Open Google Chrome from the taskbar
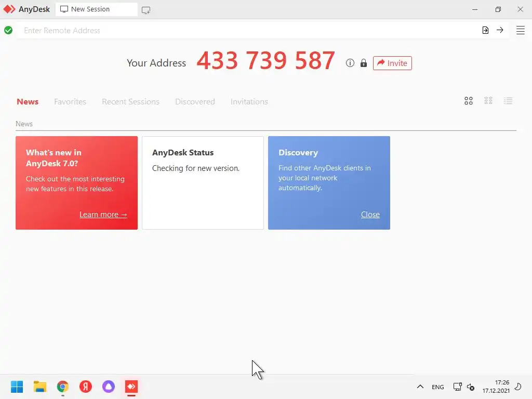Image resolution: width=532 pixels, height=399 pixels. point(63,387)
